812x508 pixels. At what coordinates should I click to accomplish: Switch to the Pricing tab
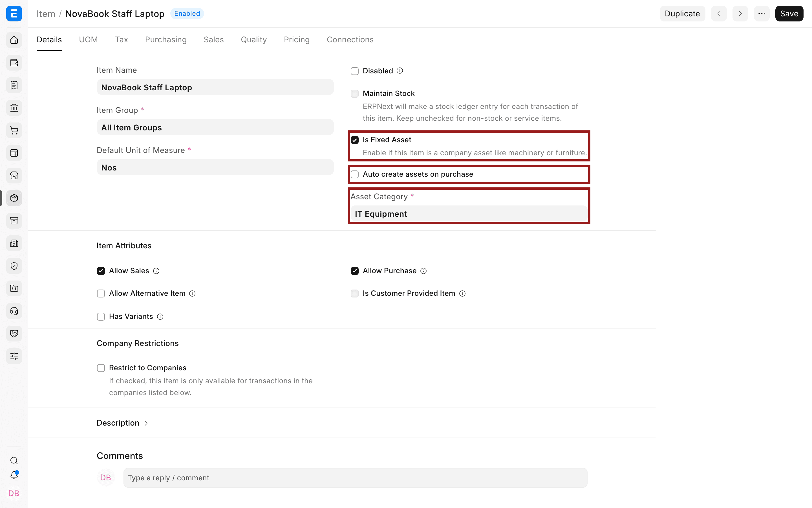coord(297,40)
